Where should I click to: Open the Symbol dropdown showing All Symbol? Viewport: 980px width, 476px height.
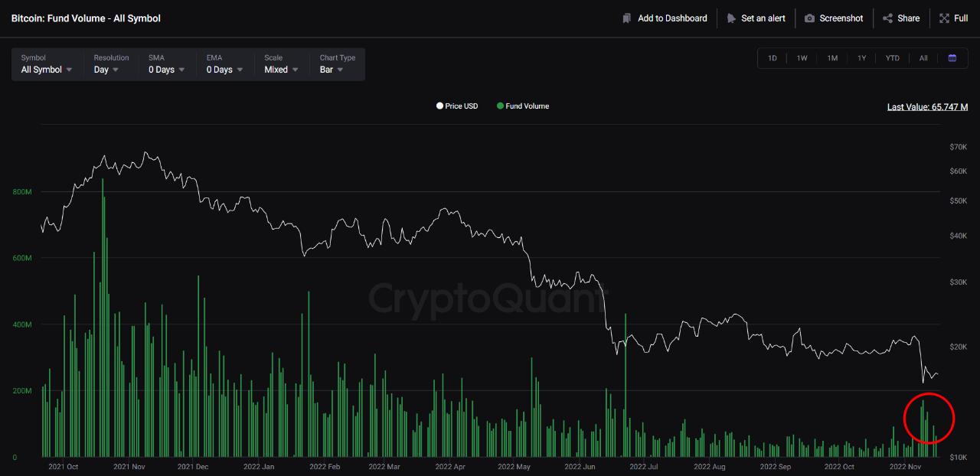[47, 69]
